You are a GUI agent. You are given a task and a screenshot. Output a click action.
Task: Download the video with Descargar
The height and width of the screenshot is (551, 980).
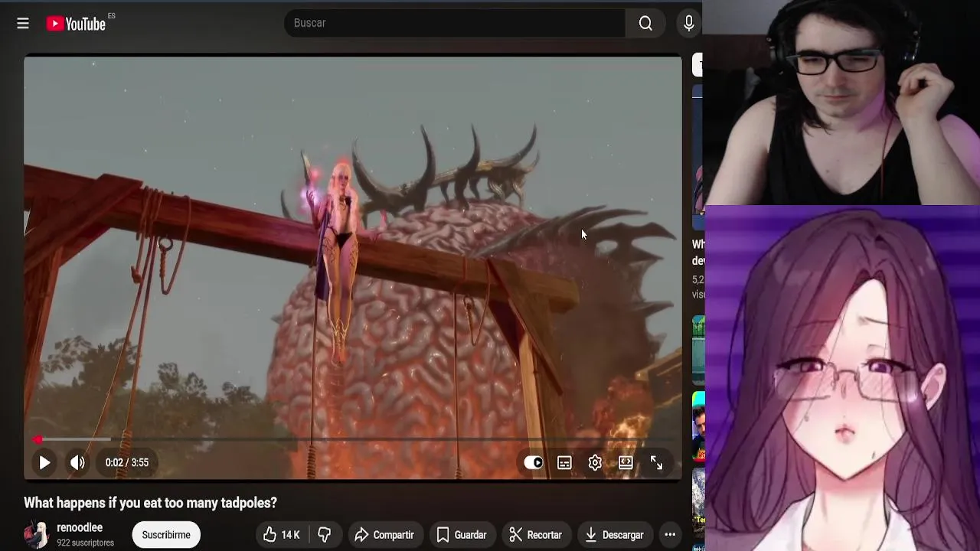click(x=614, y=535)
